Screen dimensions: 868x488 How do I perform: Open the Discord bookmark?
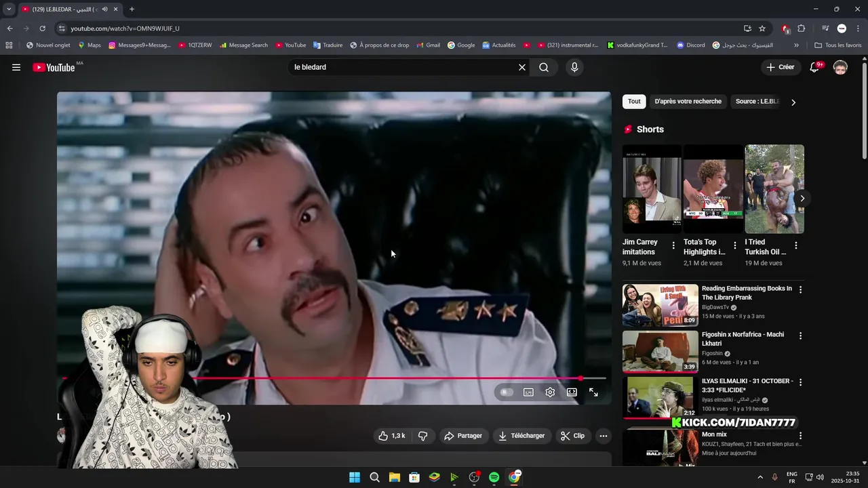pos(690,45)
